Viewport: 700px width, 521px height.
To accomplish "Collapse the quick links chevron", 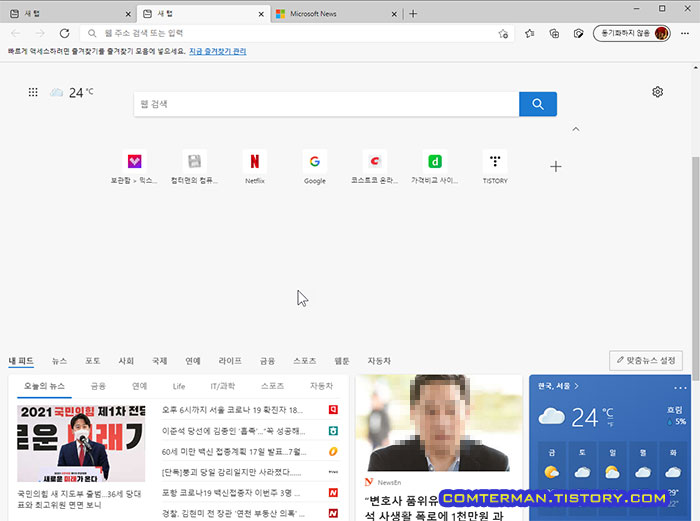I will 576,129.
